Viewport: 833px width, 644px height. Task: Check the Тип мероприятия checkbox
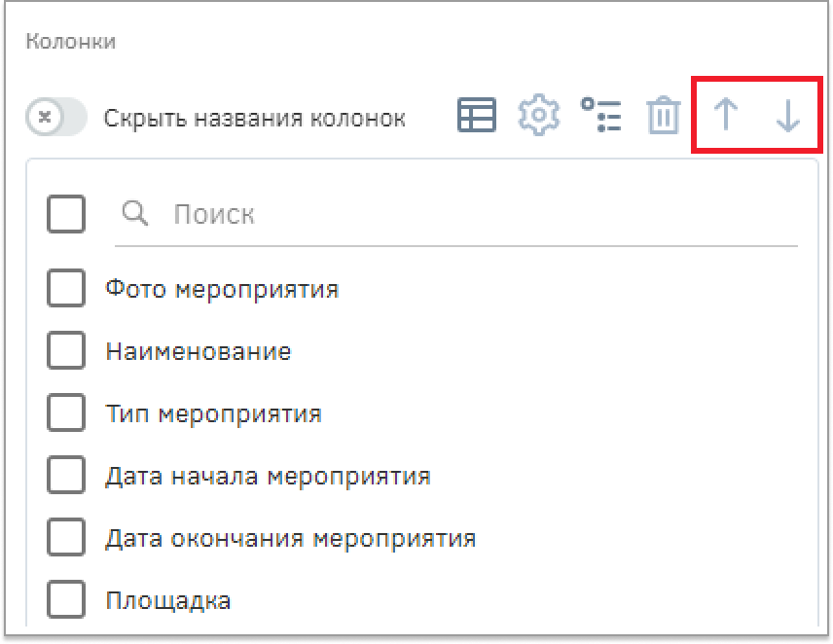(x=66, y=412)
